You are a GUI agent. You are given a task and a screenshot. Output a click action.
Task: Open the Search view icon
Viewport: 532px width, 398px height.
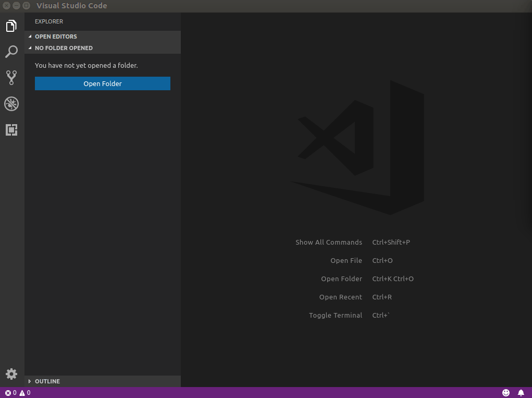[11, 52]
